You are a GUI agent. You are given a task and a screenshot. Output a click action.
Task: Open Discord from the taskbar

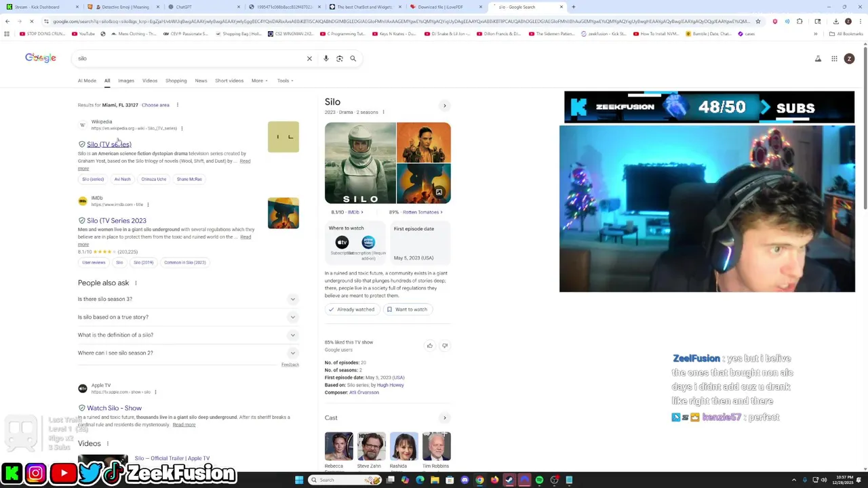(465, 480)
